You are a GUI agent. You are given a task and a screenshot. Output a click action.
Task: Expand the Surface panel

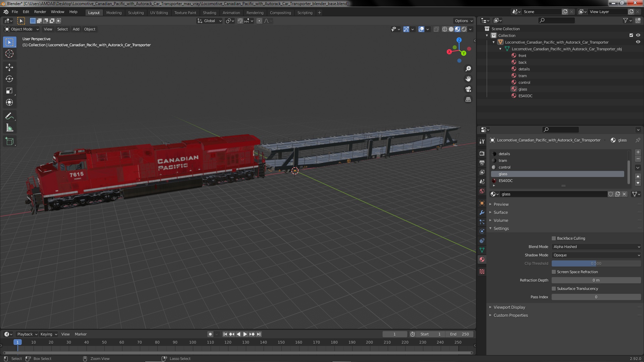tap(500, 213)
